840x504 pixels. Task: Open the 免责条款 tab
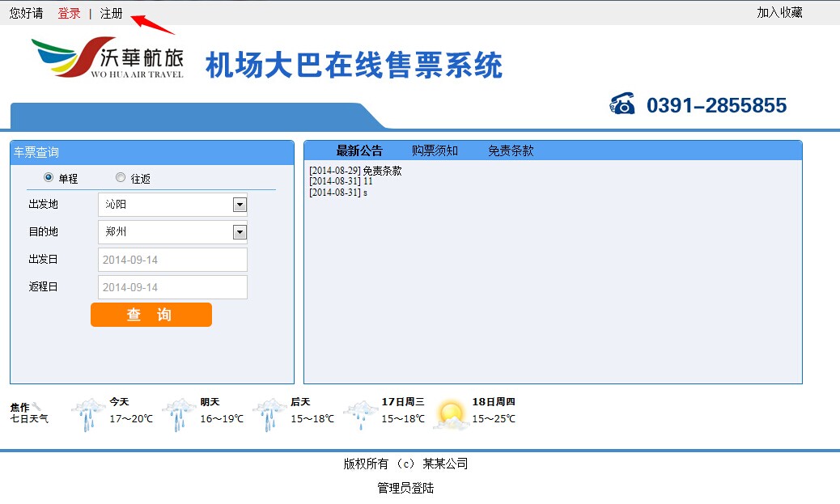[511, 150]
